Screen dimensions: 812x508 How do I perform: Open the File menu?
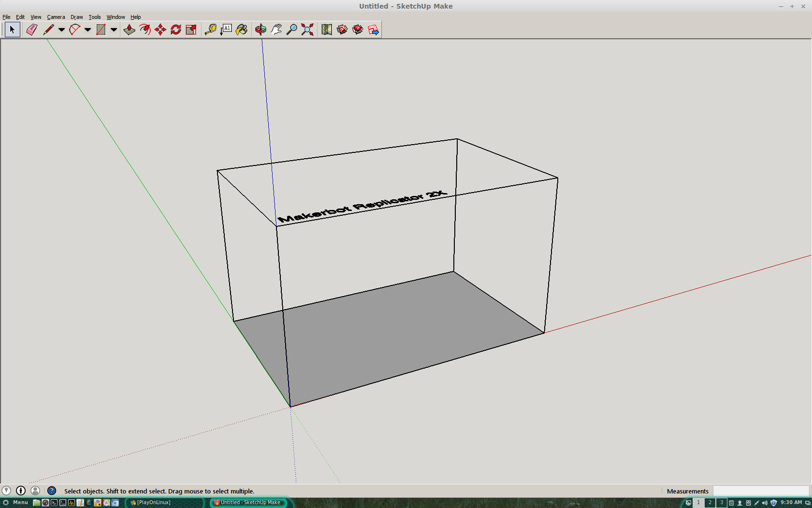coord(6,17)
